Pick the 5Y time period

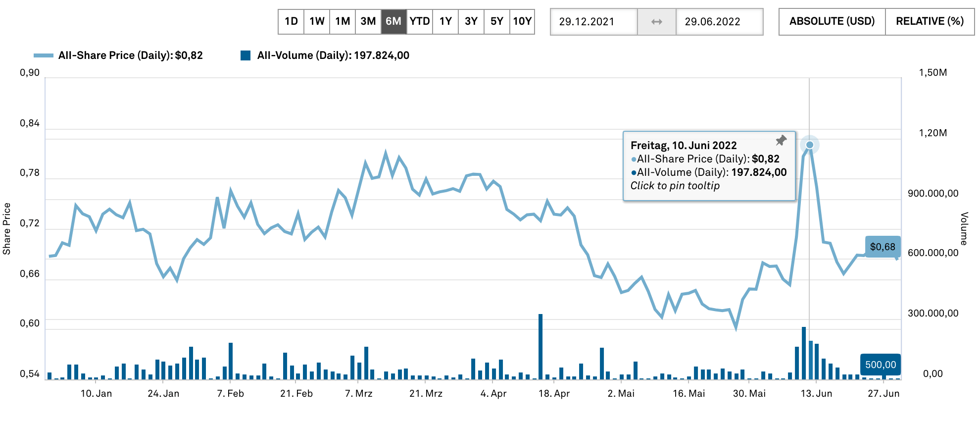coord(496,21)
